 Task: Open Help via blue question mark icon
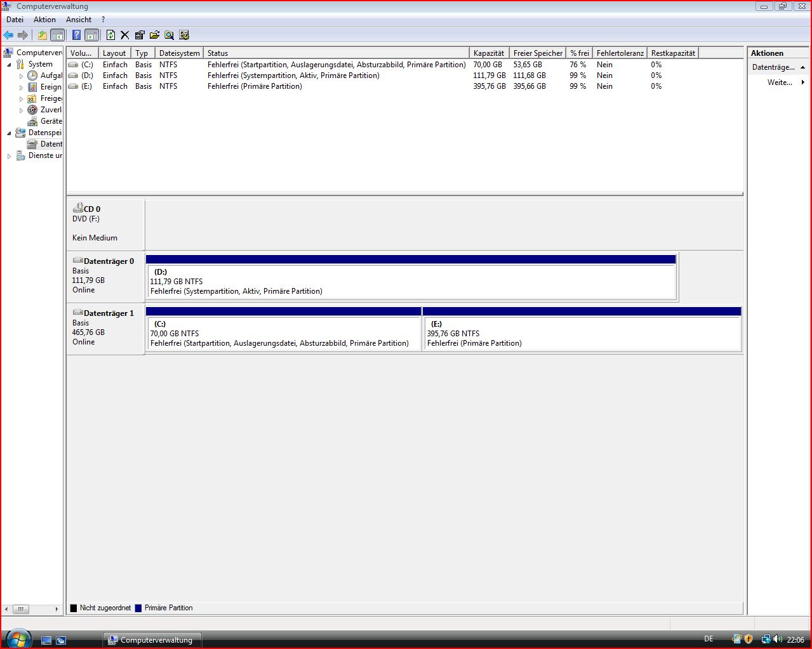76,36
